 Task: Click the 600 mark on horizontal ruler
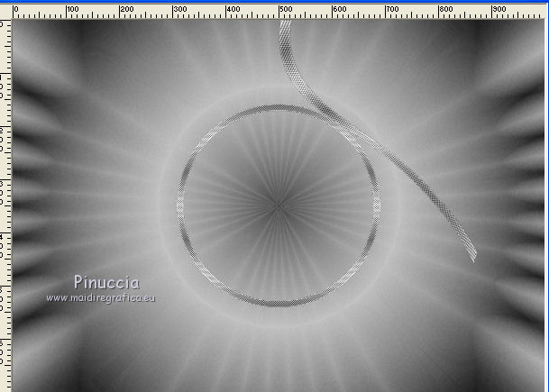pos(340,9)
